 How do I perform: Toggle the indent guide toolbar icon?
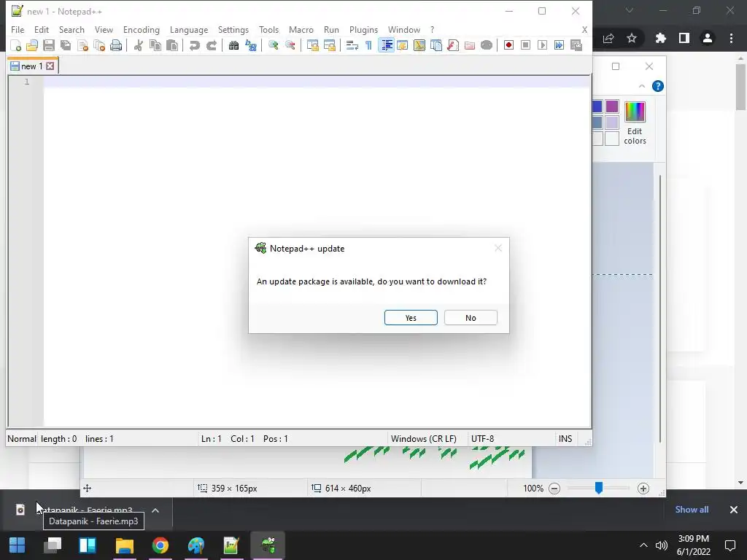[x=387, y=45]
